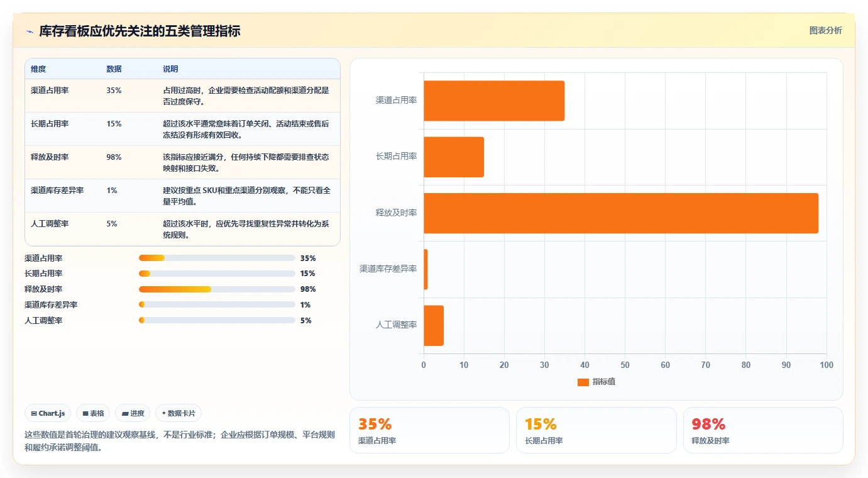
Task: Click the 渠道占用率 bar in the chart
Action: (x=494, y=101)
